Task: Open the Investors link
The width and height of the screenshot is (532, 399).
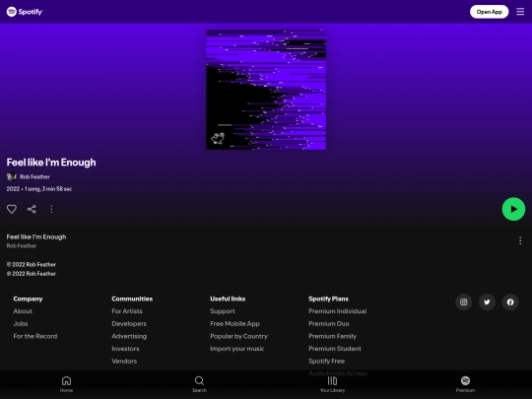Action: 125,349
